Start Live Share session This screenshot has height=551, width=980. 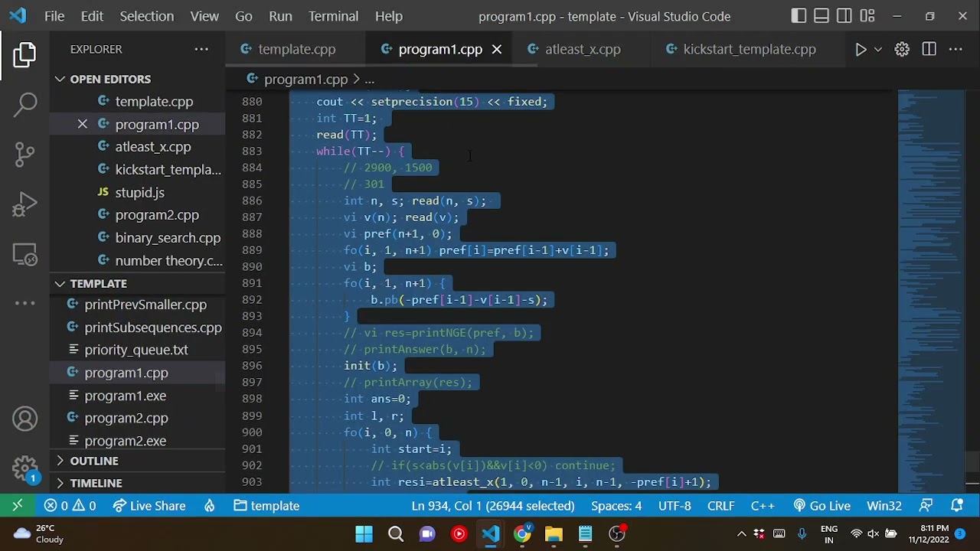tap(149, 506)
